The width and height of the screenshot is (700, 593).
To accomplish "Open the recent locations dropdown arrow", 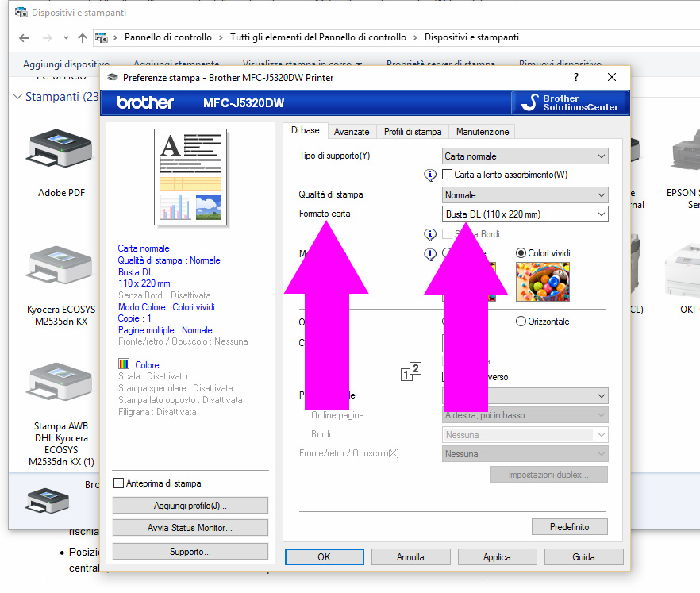I will coord(66,38).
